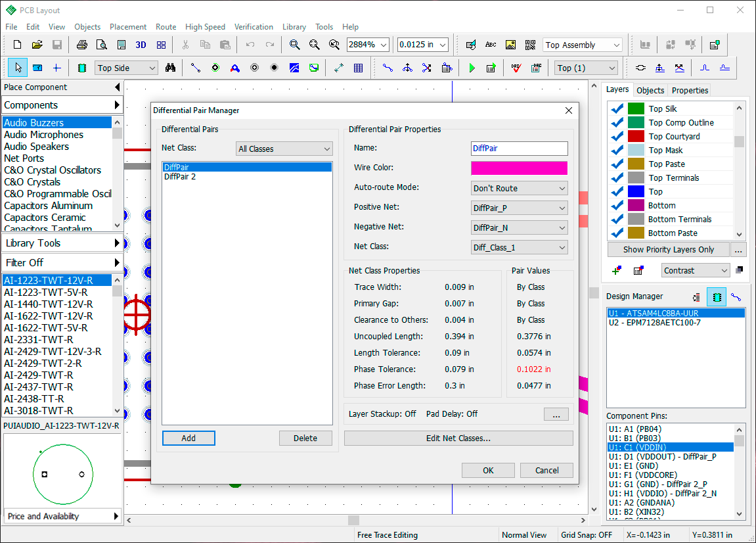Place text using the ABC tool
This screenshot has width=756, height=543.
pos(491,45)
